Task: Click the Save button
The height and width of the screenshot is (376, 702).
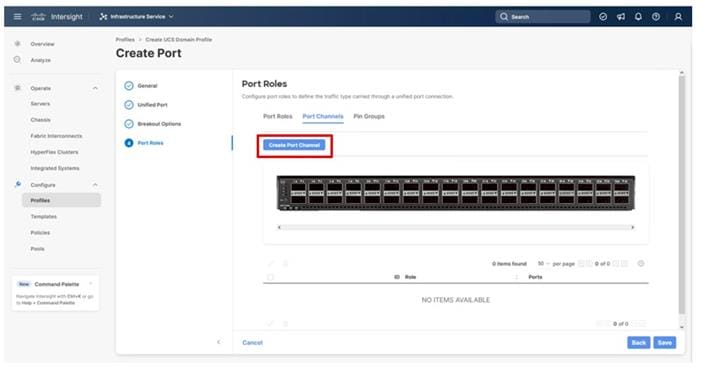Action: (665, 342)
